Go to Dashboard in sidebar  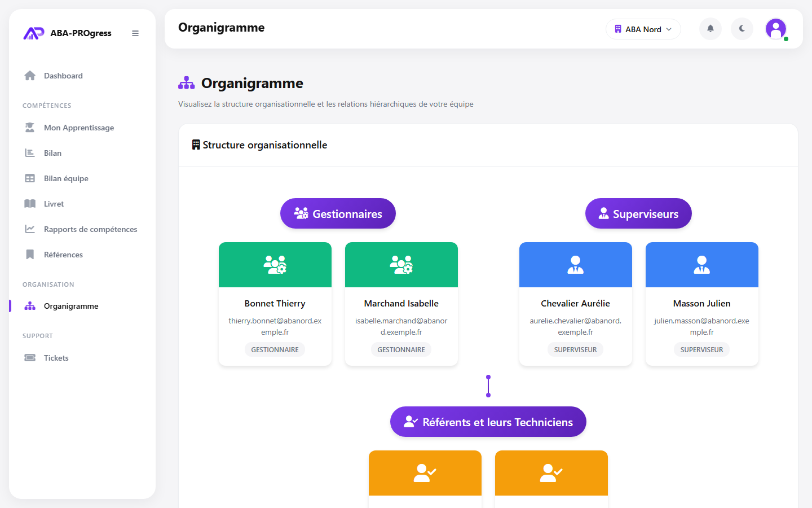(82, 76)
